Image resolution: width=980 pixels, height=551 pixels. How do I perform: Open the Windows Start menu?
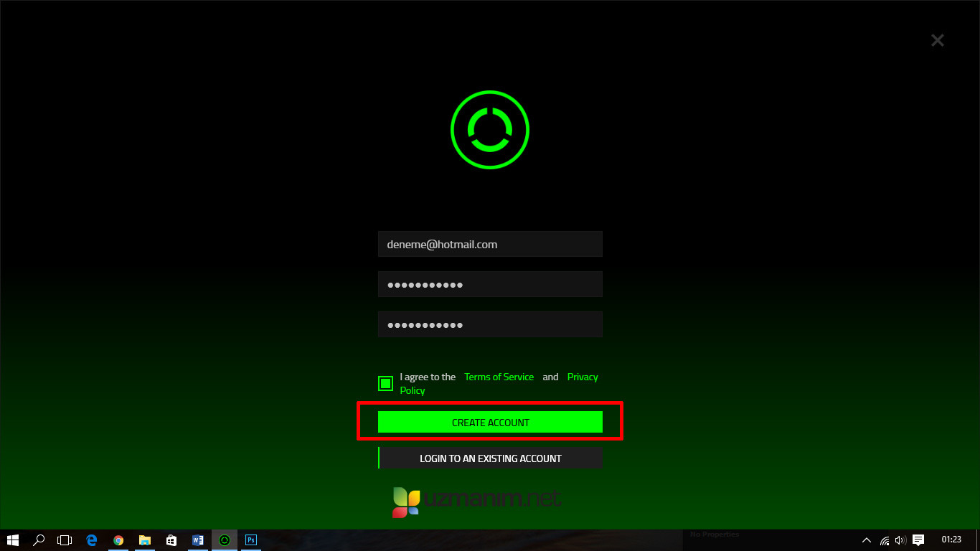[12, 540]
